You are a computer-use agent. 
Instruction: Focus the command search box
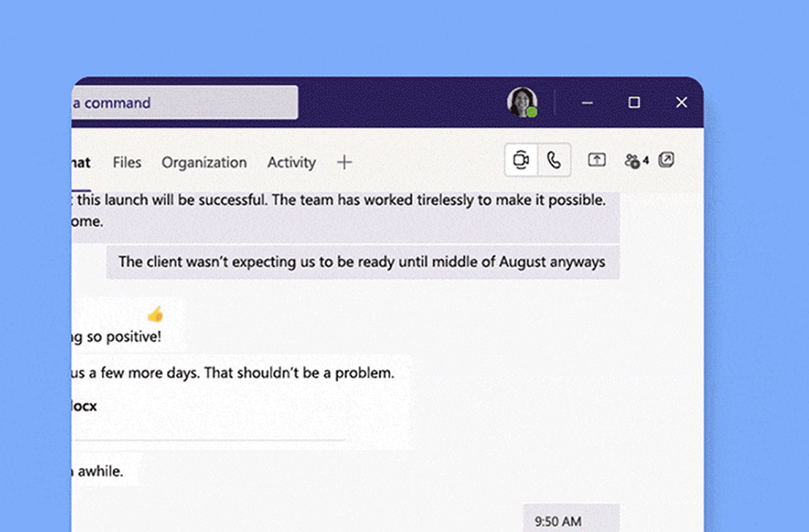(184, 102)
